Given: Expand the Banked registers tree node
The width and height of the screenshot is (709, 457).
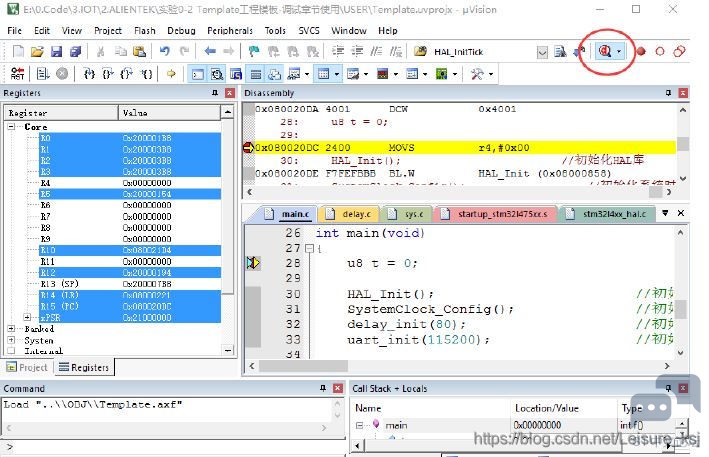Looking at the screenshot, I should click(x=11, y=329).
